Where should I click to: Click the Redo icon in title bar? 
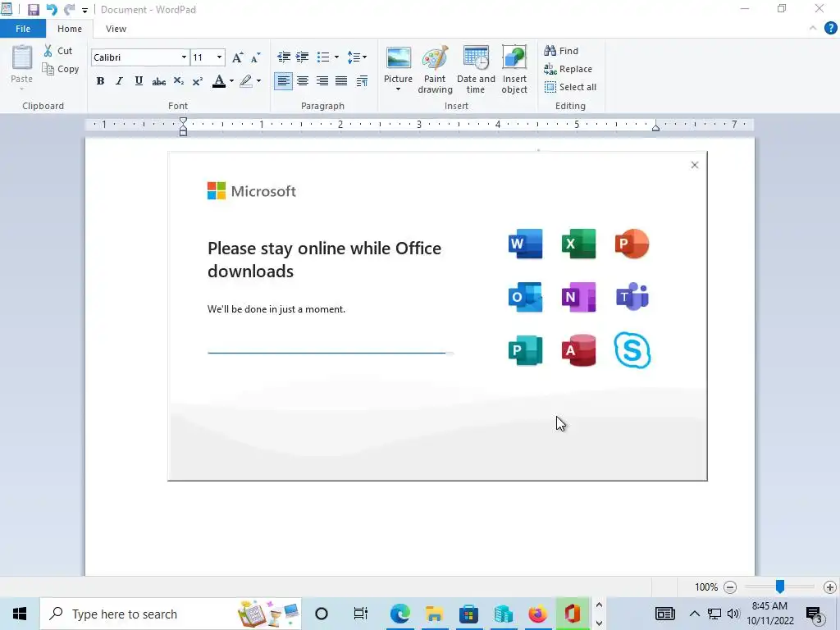(x=69, y=10)
